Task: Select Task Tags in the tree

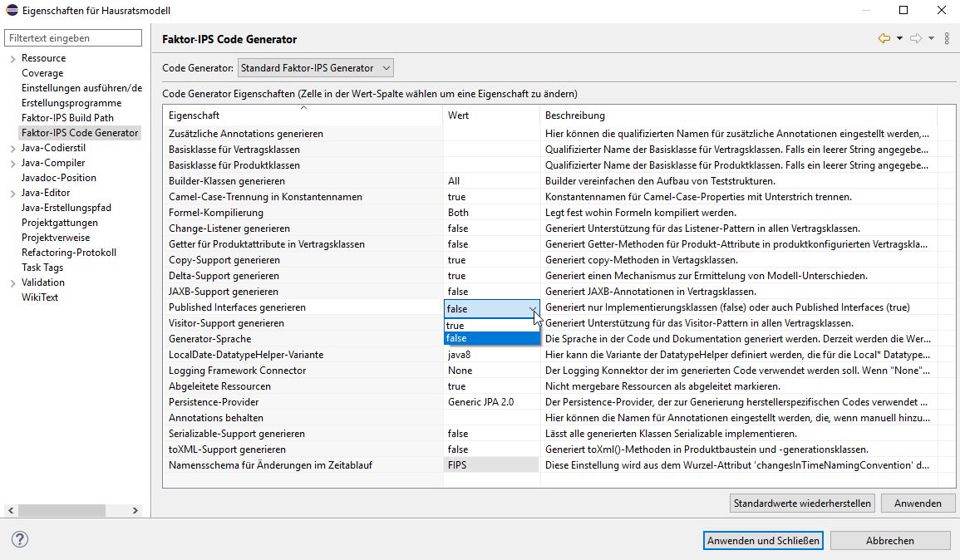Action: pyautogui.click(x=42, y=268)
